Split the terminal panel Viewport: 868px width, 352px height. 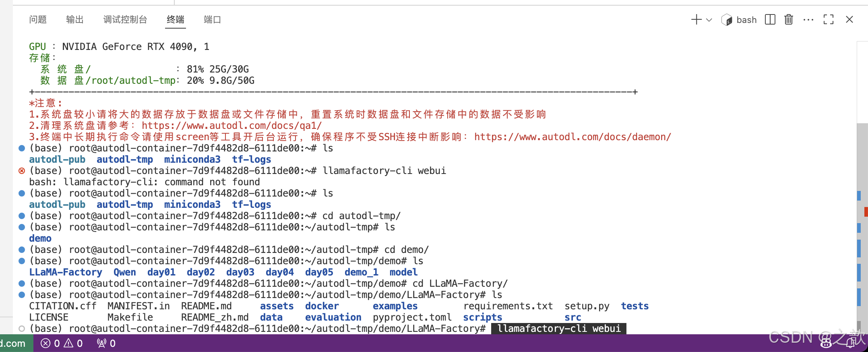tap(770, 19)
